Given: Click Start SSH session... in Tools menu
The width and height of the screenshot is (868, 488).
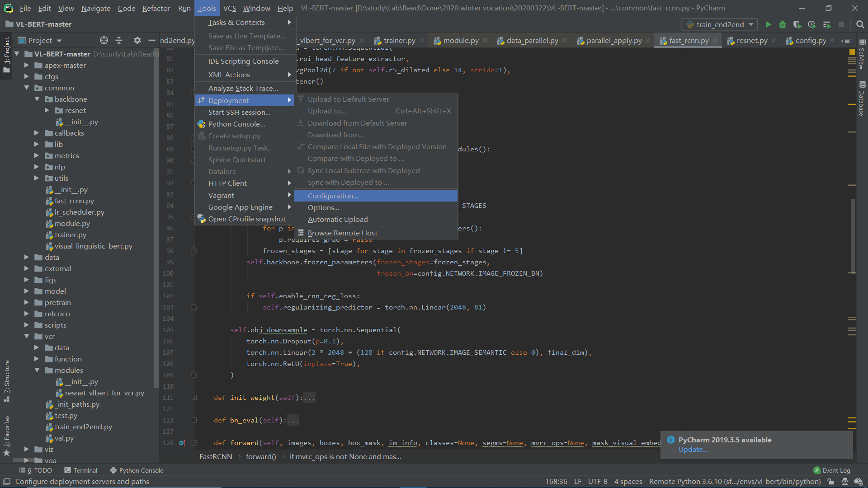Looking at the screenshot, I should point(244,112).
